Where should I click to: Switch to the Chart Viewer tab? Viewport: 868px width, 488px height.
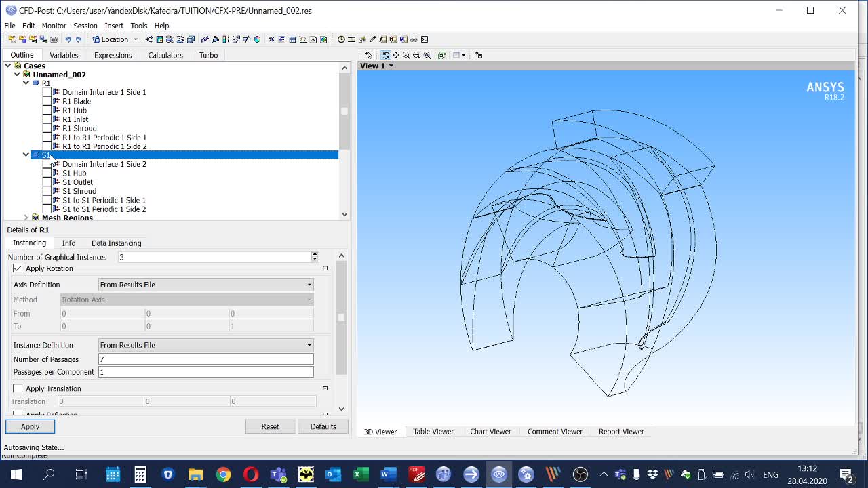pos(490,432)
